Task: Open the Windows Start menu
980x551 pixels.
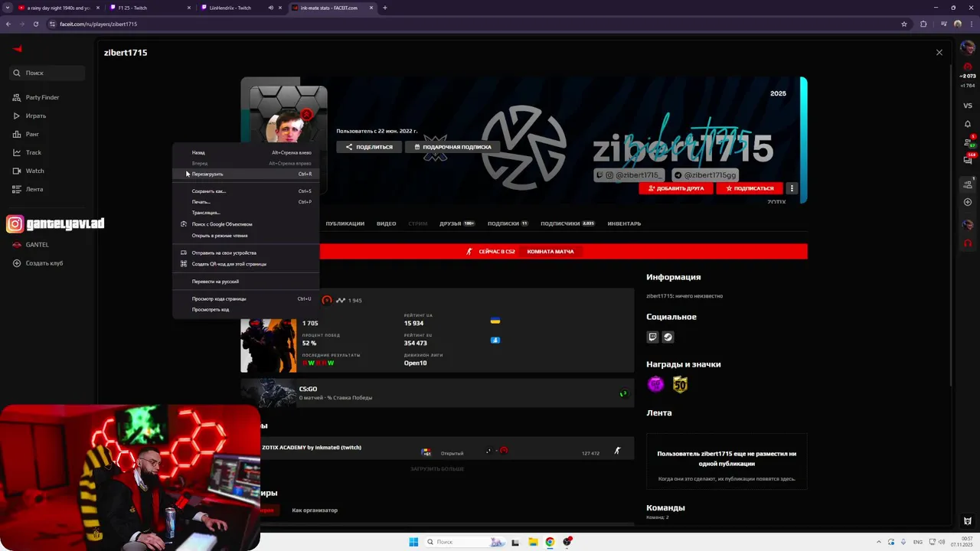Action: pos(413,542)
